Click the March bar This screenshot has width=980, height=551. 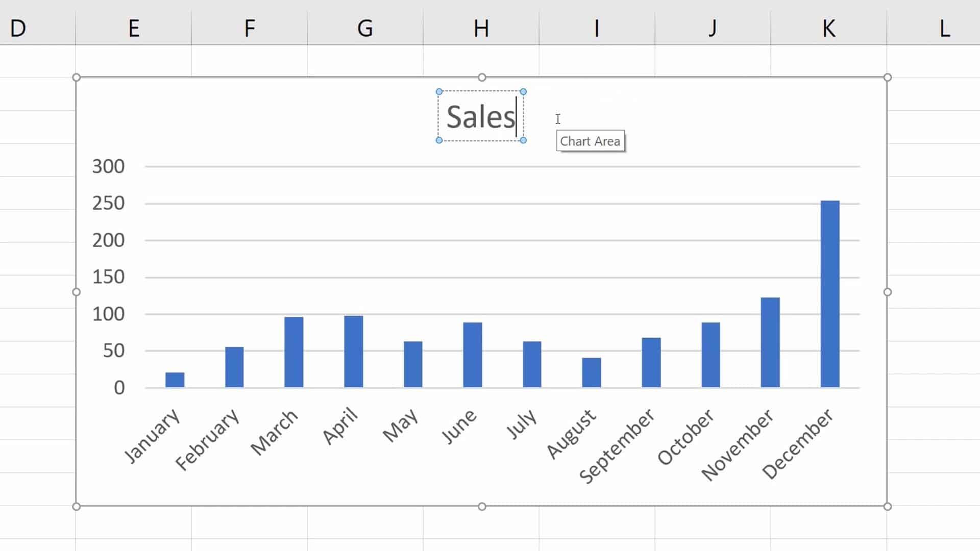[x=294, y=353]
